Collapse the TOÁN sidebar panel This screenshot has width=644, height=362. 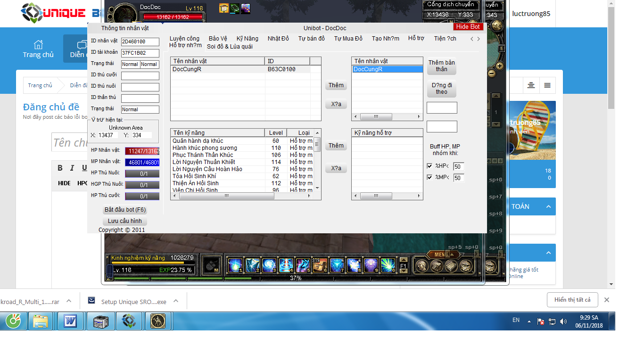coord(548,206)
